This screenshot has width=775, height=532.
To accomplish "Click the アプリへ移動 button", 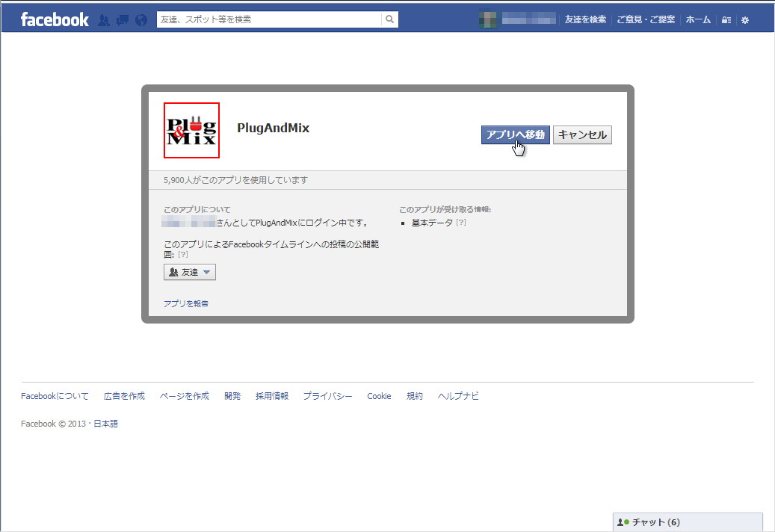I will pos(514,134).
